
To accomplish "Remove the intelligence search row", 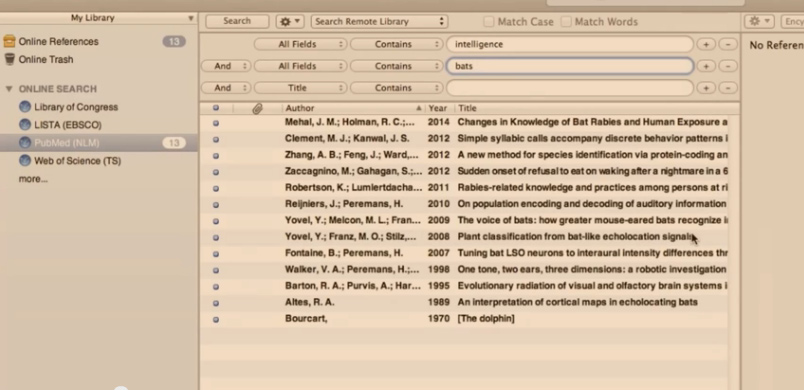I will 728,45.
